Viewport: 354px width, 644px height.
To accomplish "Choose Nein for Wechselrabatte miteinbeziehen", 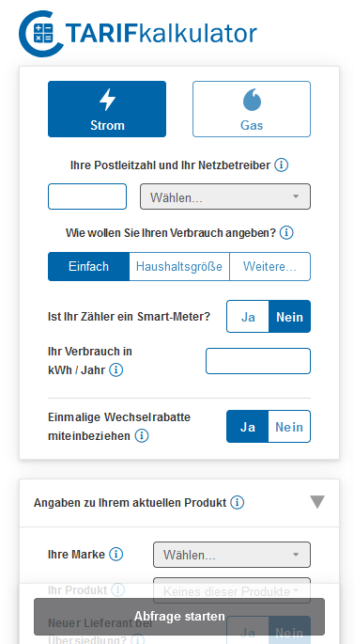I will pos(289,426).
